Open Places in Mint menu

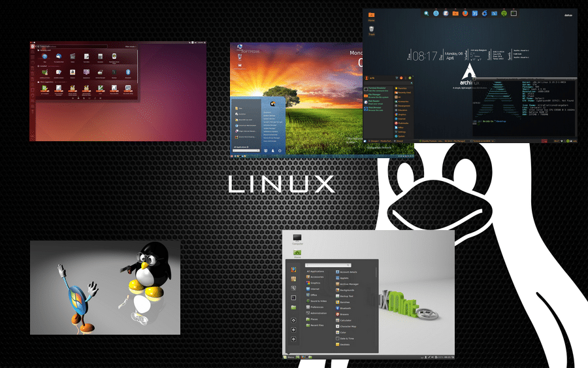tap(312, 319)
